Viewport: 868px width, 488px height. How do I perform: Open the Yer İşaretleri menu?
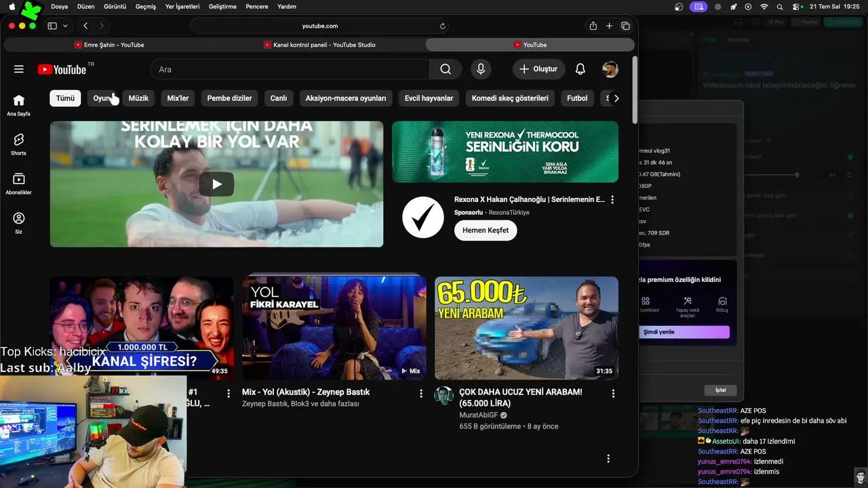(182, 6)
